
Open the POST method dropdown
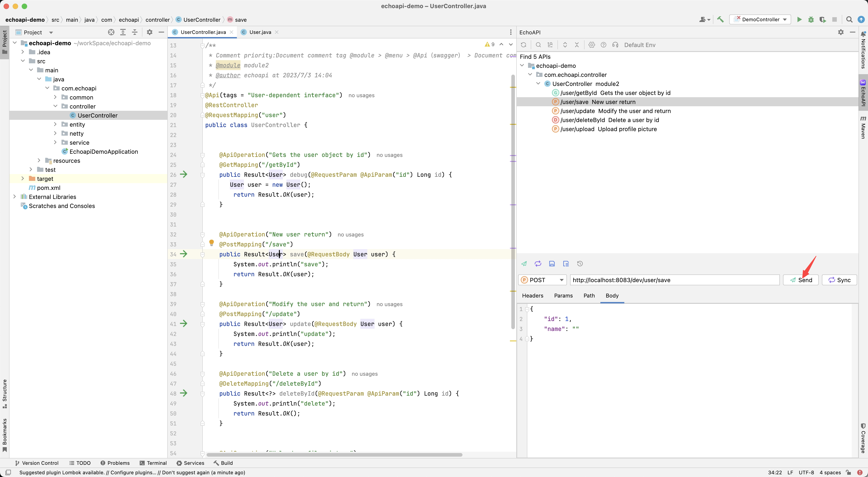(x=542, y=280)
